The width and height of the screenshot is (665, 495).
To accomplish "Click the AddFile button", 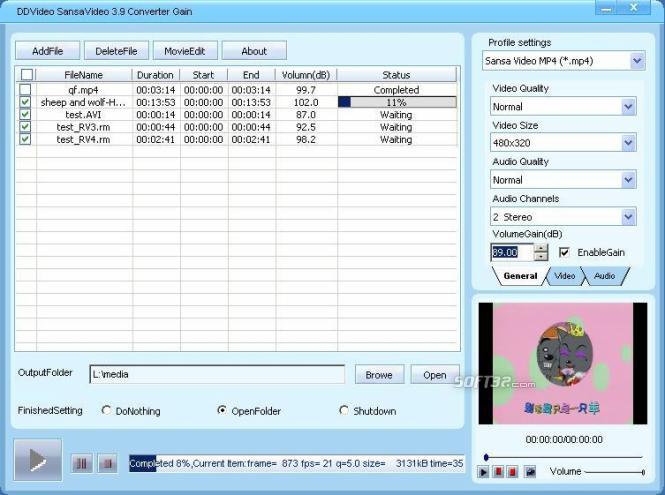I will (48, 51).
